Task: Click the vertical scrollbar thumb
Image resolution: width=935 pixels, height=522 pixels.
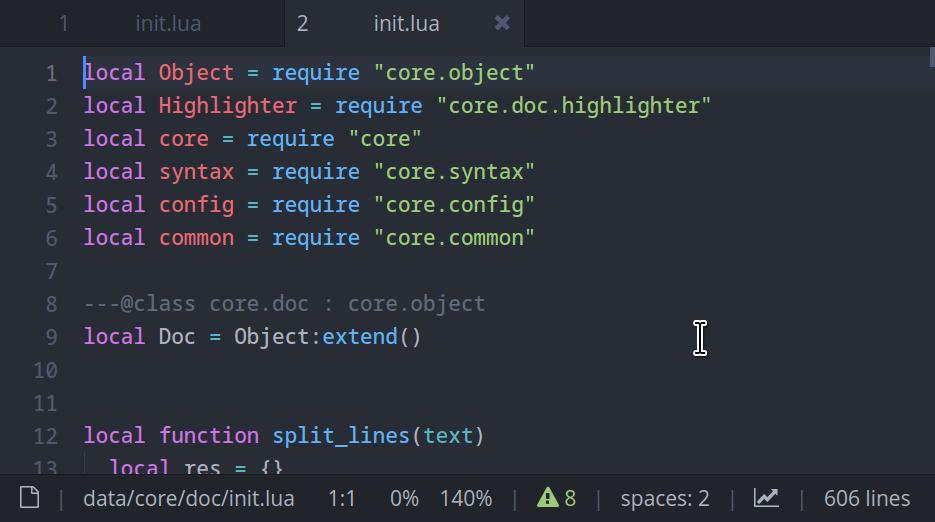Action: pyautogui.click(x=932, y=57)
